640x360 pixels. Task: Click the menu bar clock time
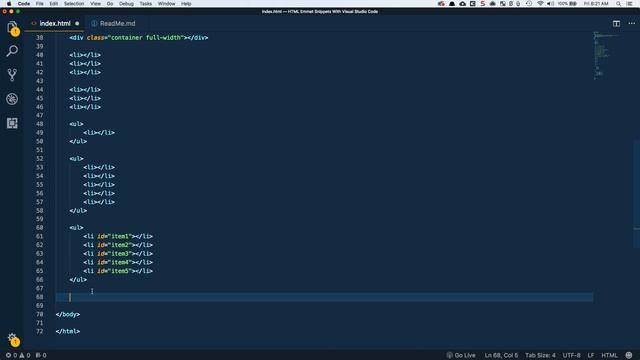pyautogui.click(x=596, y=4)
